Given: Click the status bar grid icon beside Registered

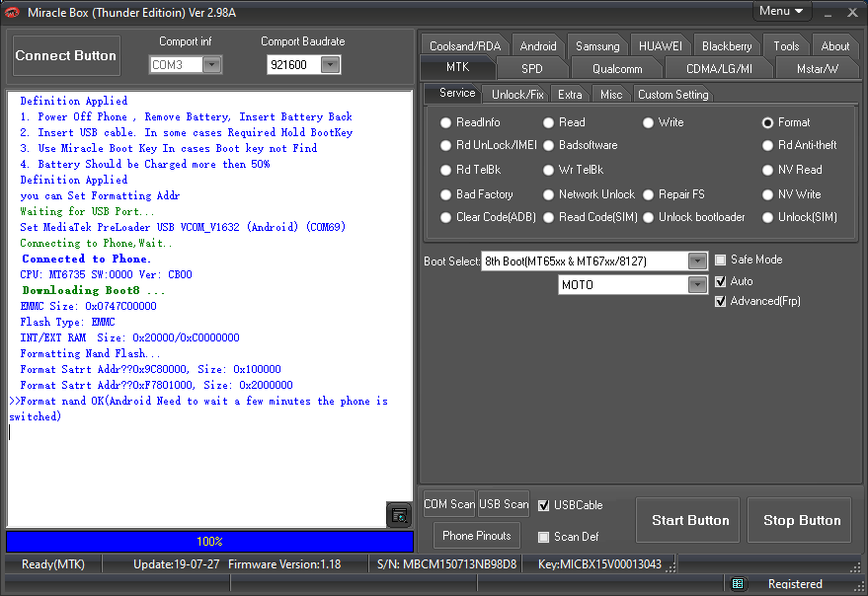Looking at the screenshot, I should [x=738, y=584].
